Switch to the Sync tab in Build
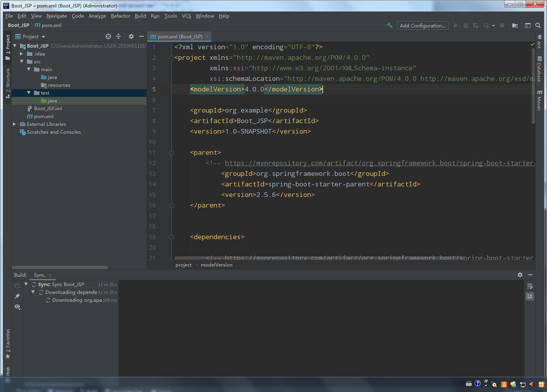The image size is (547, 392). point(39,275)
